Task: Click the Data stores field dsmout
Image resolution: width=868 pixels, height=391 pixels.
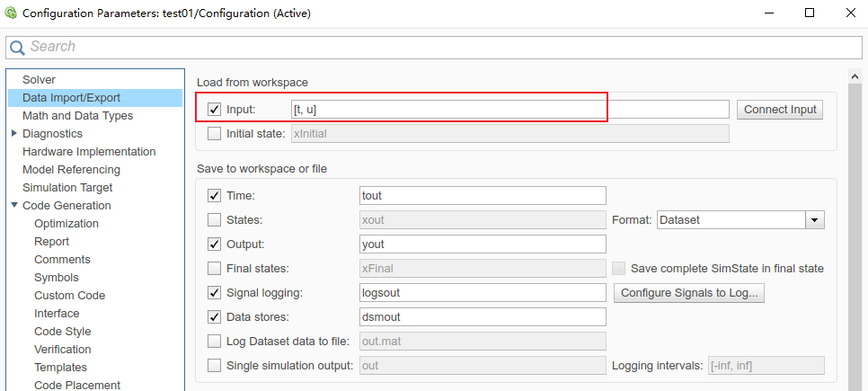Action: (483, 317)
